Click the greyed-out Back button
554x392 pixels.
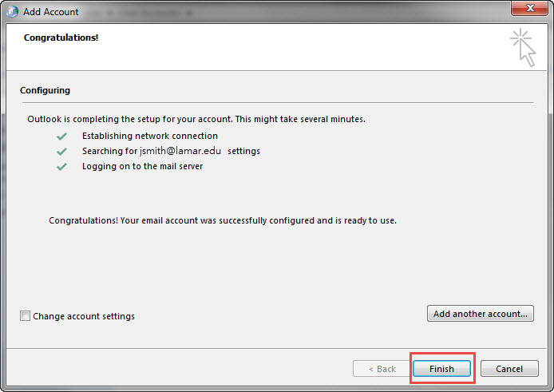pos(381,369)
